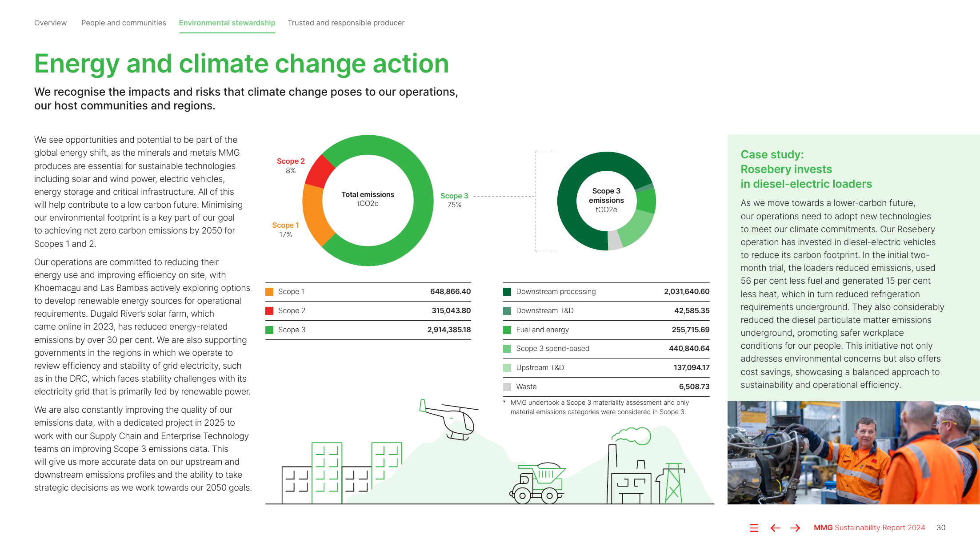This screenshot has height=552, width=980.
Task: Click the value 648,866.40
Action: pyautogui.click(x=450, y=292)
